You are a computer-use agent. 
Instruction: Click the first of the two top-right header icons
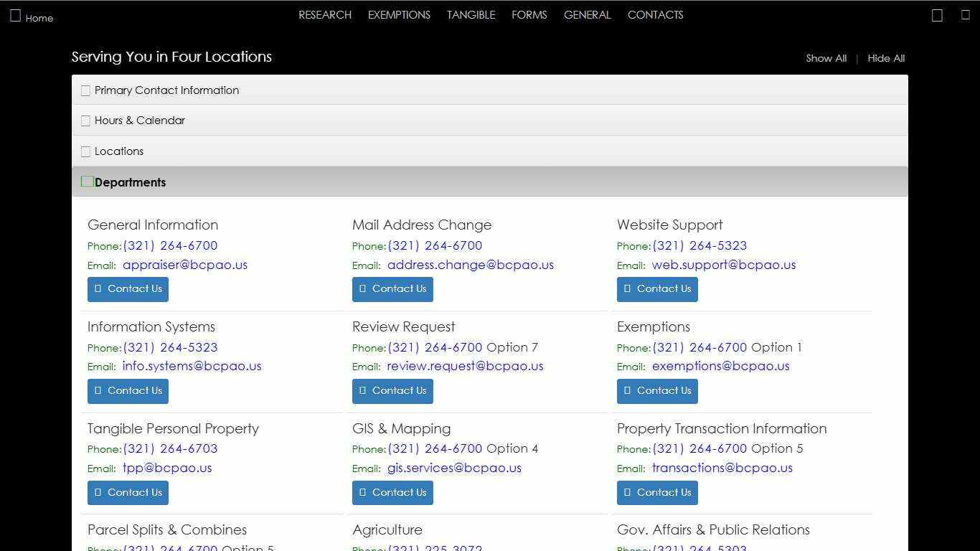(937, 16)
